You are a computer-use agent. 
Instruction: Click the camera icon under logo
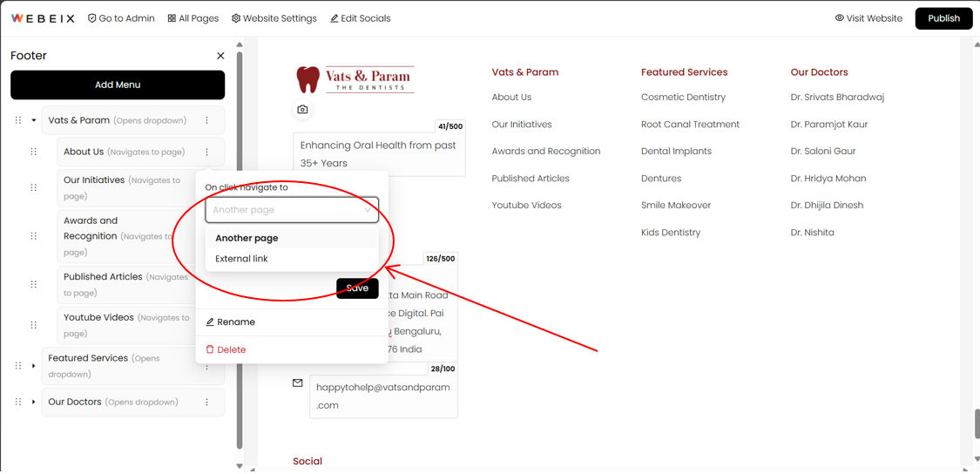302,110
